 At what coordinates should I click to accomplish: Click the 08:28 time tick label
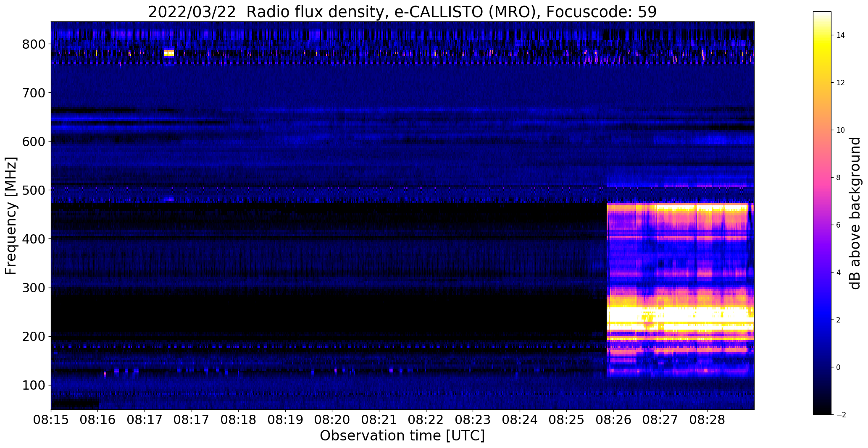pyautogui.click(x=707, y=420)
